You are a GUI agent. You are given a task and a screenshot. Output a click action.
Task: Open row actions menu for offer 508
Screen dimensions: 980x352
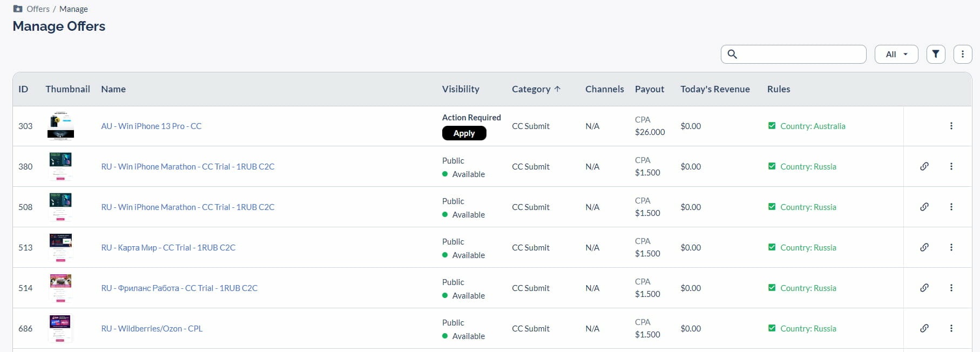tap(951, 207)
